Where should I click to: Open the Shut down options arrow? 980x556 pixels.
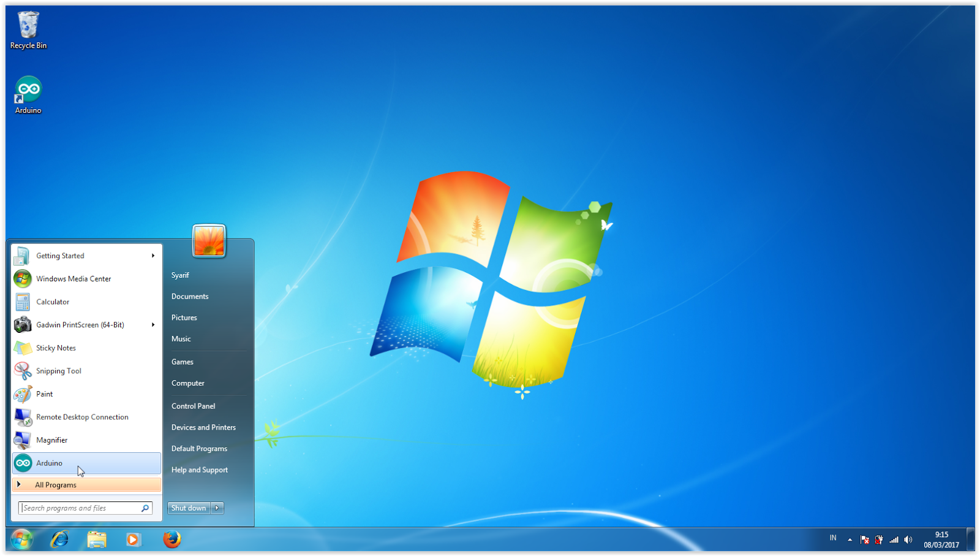click(x=217, y=508)
